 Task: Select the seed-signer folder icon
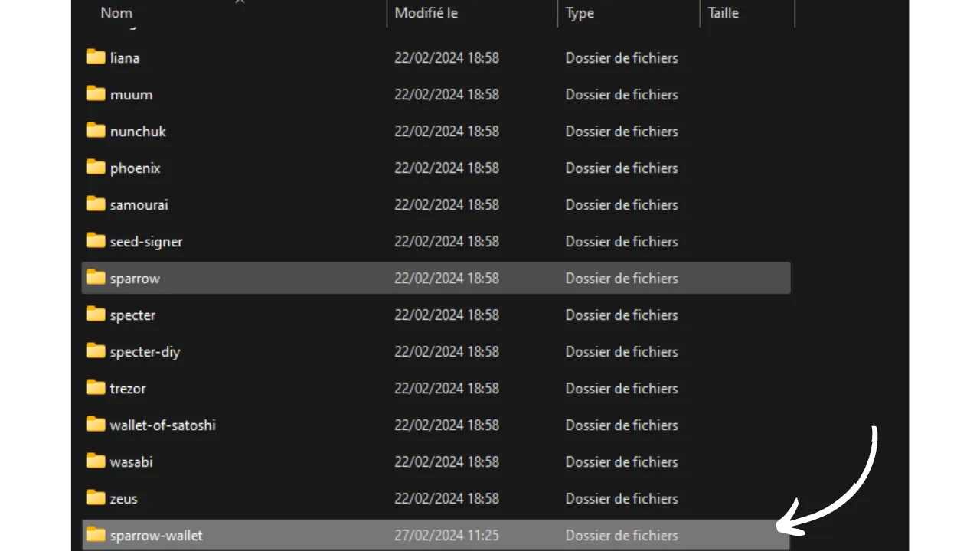(96, 241)
